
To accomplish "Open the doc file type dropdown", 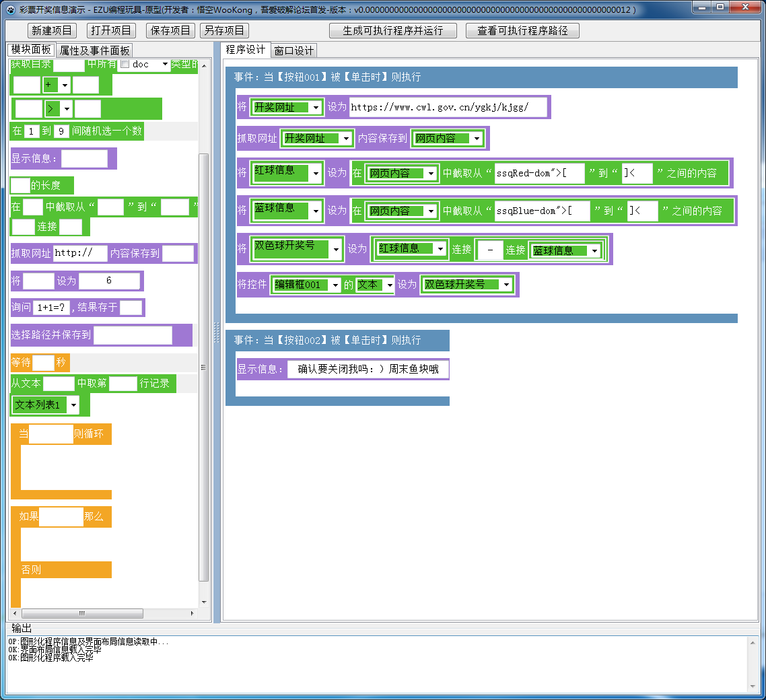I will (x=165, y=64).
